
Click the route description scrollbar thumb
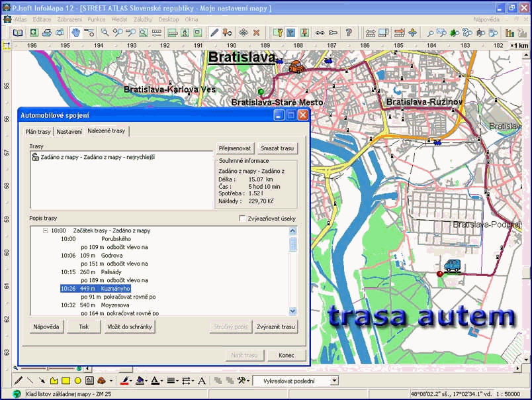tap(292, 244)
